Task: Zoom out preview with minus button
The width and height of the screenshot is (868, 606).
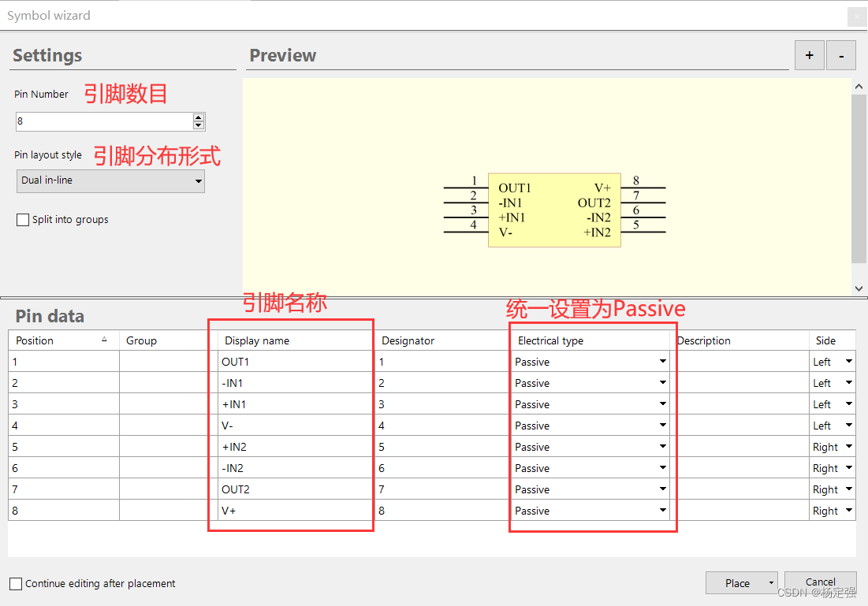Action: [841, 56]
